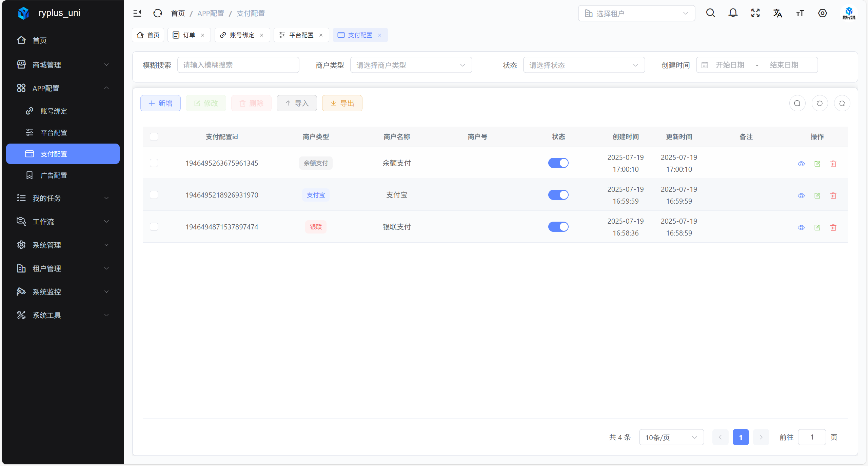Open 广告配置 in the sidebar
The image size is (868, 466).
pos(54,175)
